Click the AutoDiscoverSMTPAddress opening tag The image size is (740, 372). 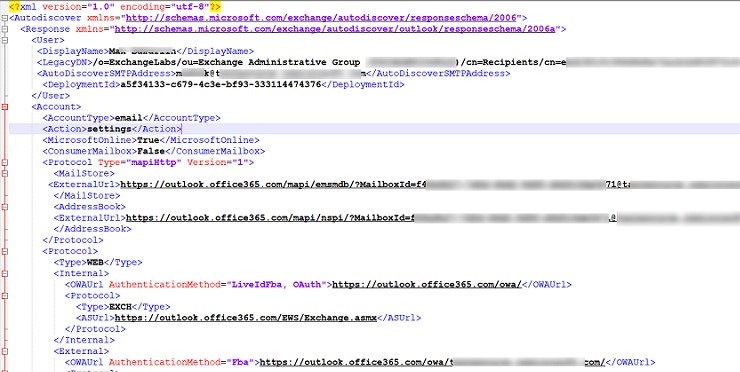pyautogui.click(x=106, y=74)
